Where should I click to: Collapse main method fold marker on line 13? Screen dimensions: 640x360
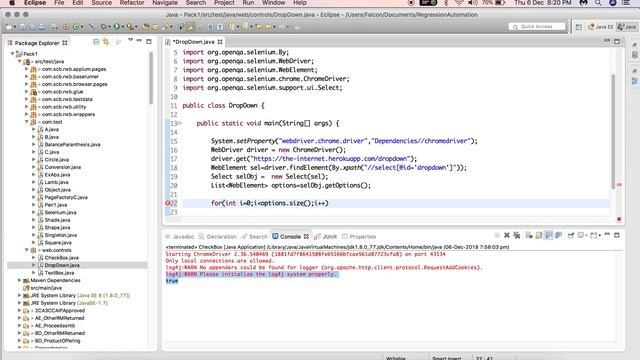180,123
